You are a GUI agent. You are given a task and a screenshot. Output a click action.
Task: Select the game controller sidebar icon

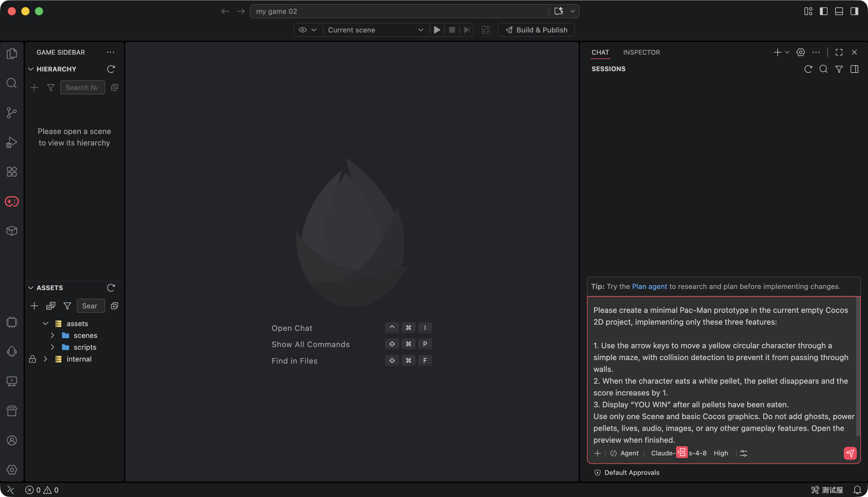12,201
